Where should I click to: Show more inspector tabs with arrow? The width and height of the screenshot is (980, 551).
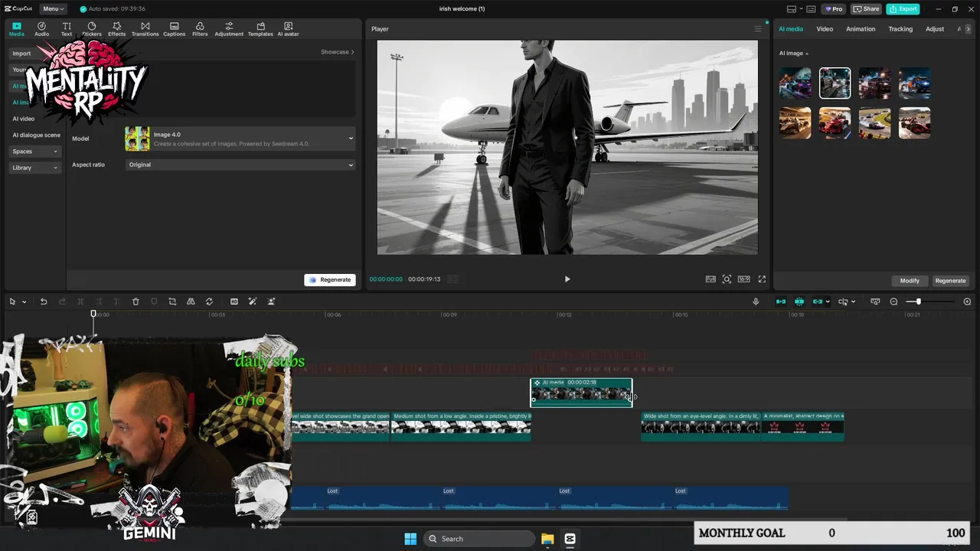pyautogui.click(x=968, y=29)
